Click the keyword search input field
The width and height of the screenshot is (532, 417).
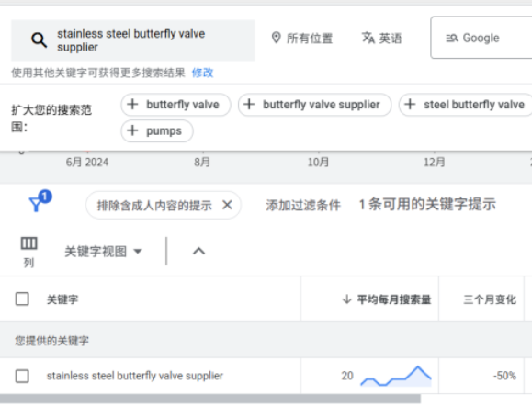pos(133,40)
